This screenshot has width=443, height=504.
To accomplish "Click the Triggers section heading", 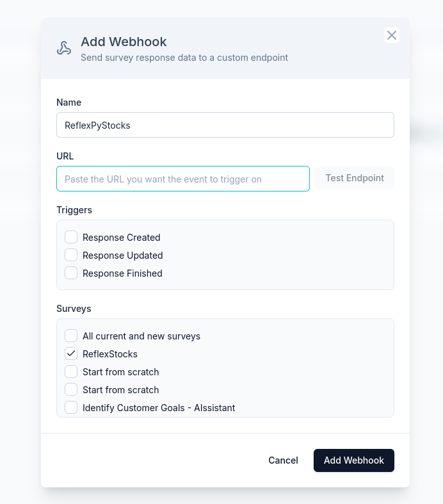I will tap(74, 210).
